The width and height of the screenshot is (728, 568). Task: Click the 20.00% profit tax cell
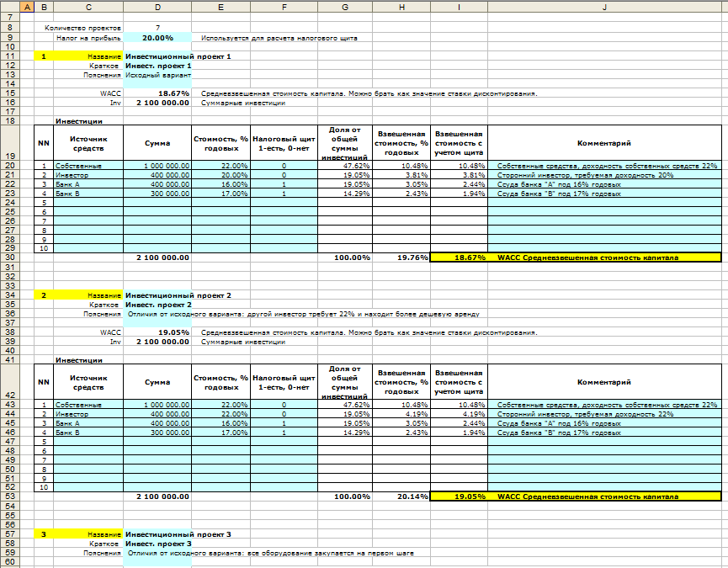point(157,38)
